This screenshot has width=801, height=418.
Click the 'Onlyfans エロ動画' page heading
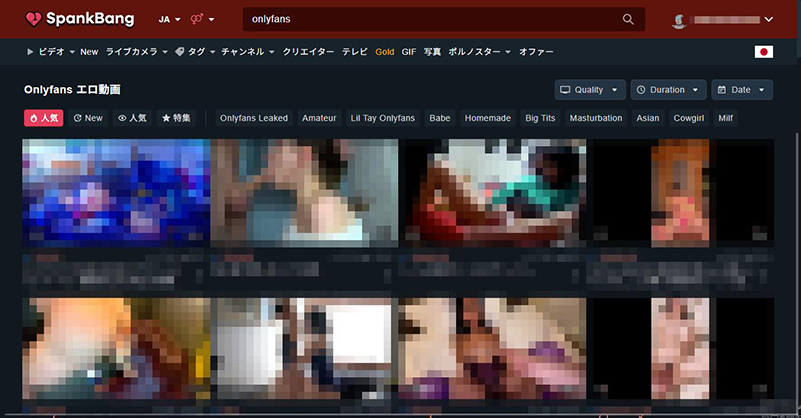(72, 89)
